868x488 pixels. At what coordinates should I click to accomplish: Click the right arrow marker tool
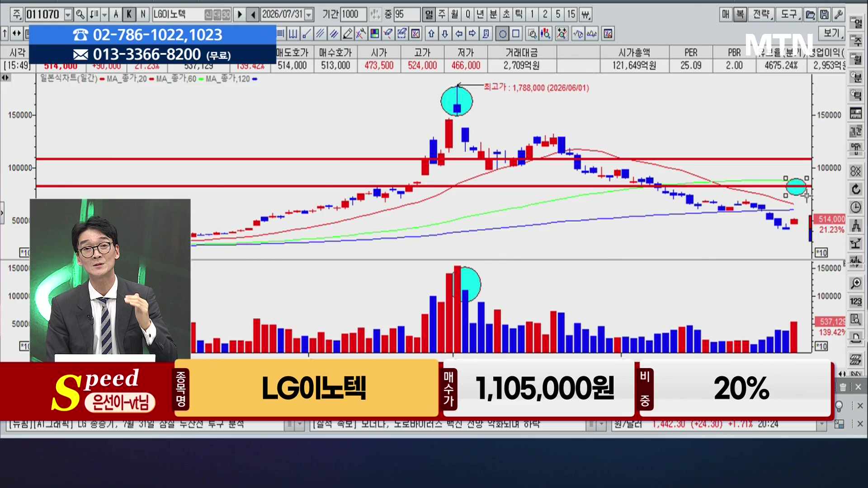(472, 33)
